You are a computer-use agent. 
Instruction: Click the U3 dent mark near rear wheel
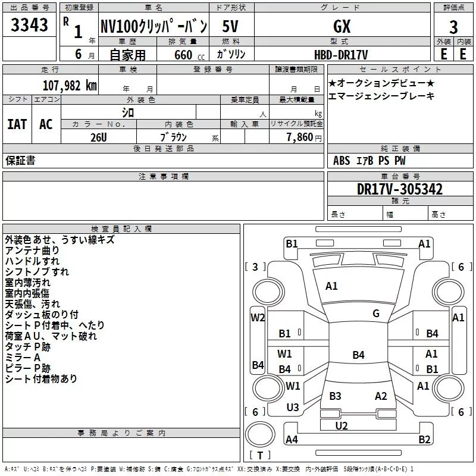[x=293, y=408]
